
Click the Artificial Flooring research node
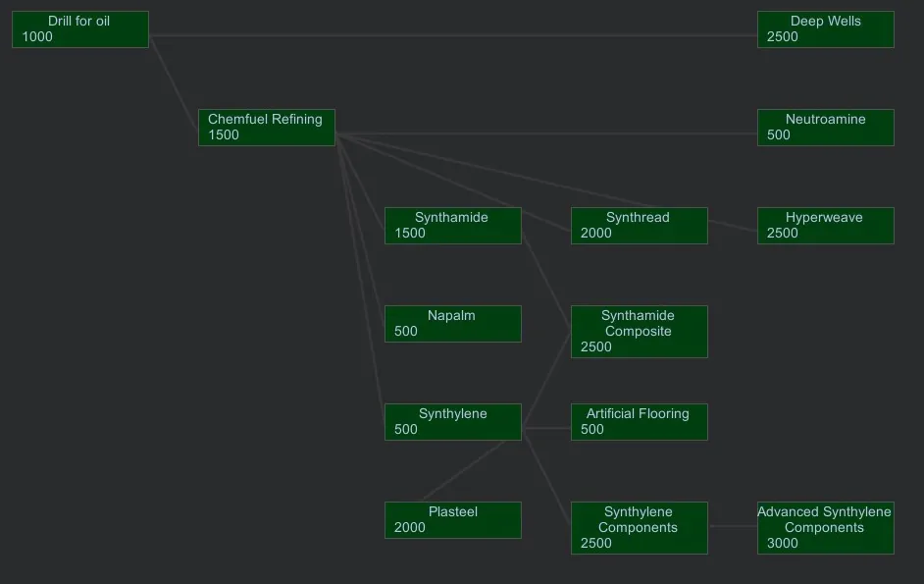(639, 422)
